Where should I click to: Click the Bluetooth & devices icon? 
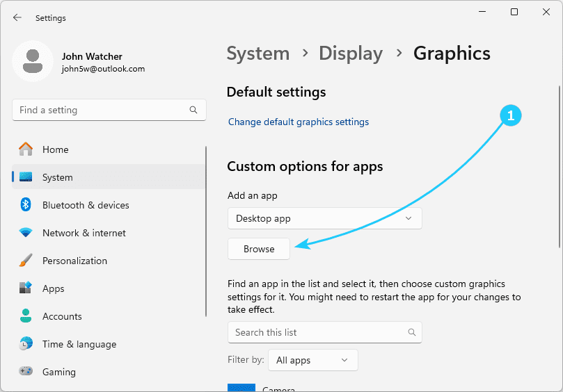pyautogui.click(x=26, y=205)
